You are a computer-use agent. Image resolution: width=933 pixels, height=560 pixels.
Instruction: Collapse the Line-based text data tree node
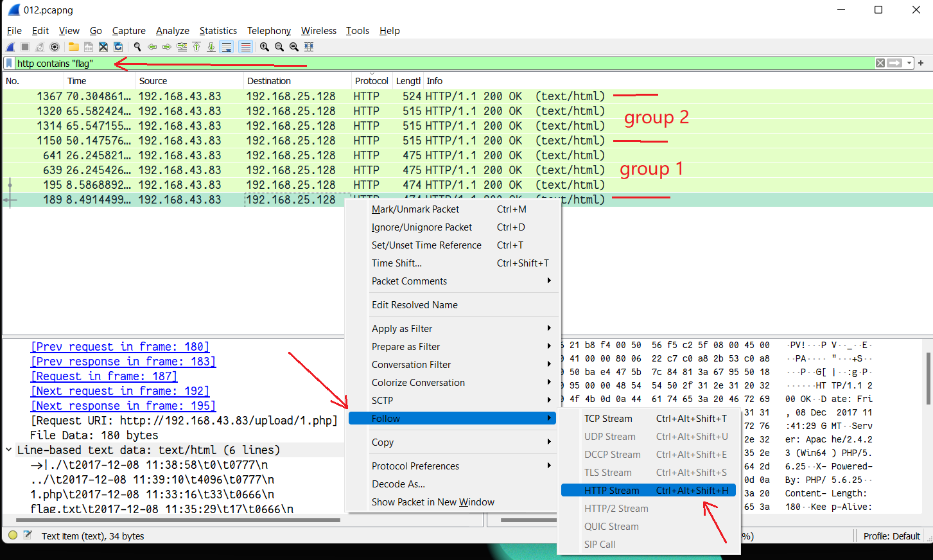pyautogui.click(x=9, y=450)
